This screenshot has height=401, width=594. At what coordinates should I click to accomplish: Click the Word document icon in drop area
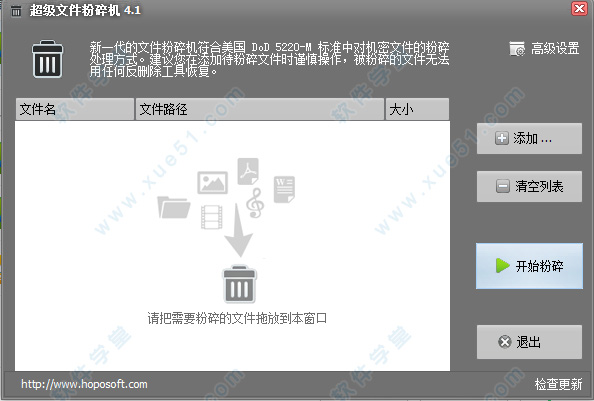click(284, 189)
